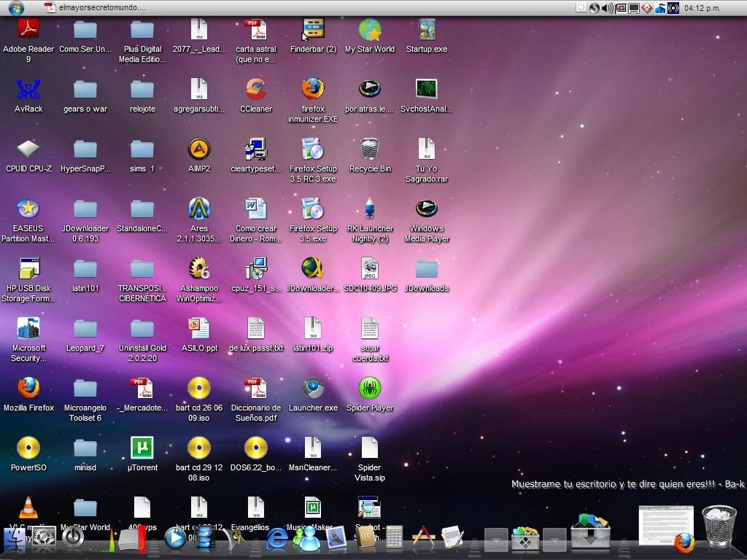The height and width of the screenshot is (560, 747).
Task: Open mail stamp icon in dock
Action: pos(336,539)
